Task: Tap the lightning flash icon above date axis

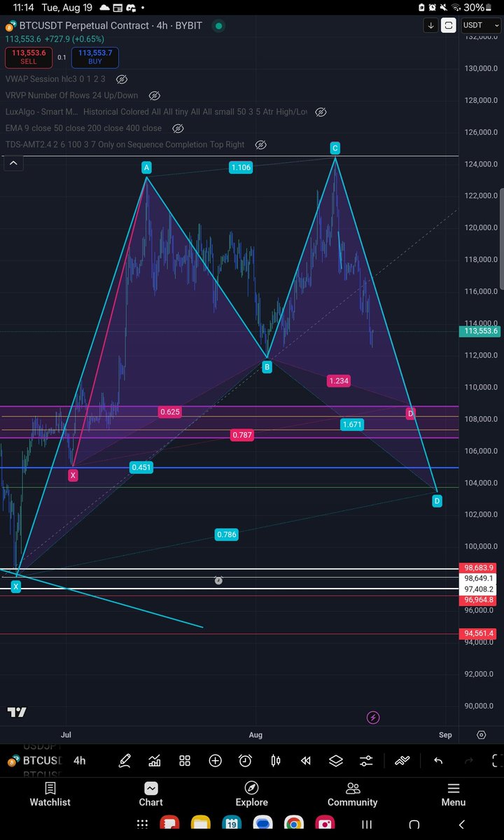Action: pos(373,717)
